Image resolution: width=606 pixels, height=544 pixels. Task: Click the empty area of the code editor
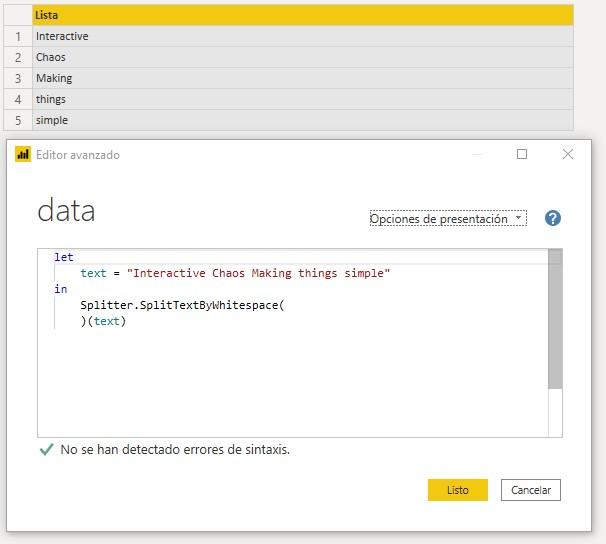290,390
